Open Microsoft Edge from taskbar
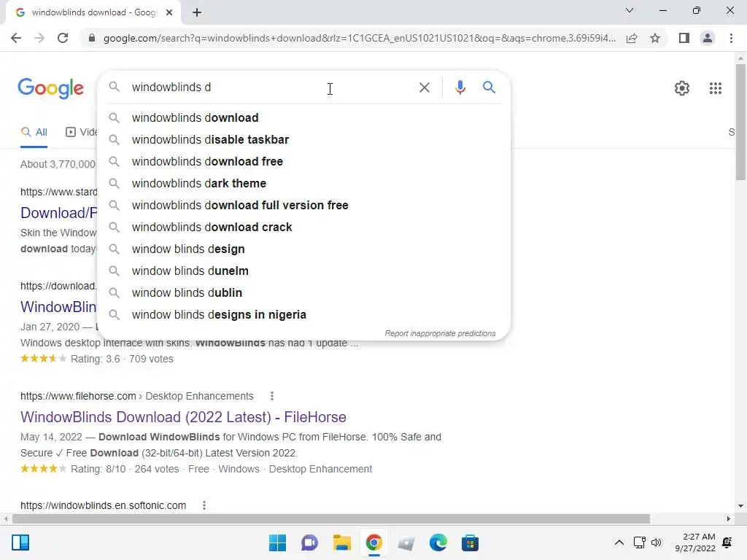This screenshot has height=560, width=747. click(x=438, y=542)
